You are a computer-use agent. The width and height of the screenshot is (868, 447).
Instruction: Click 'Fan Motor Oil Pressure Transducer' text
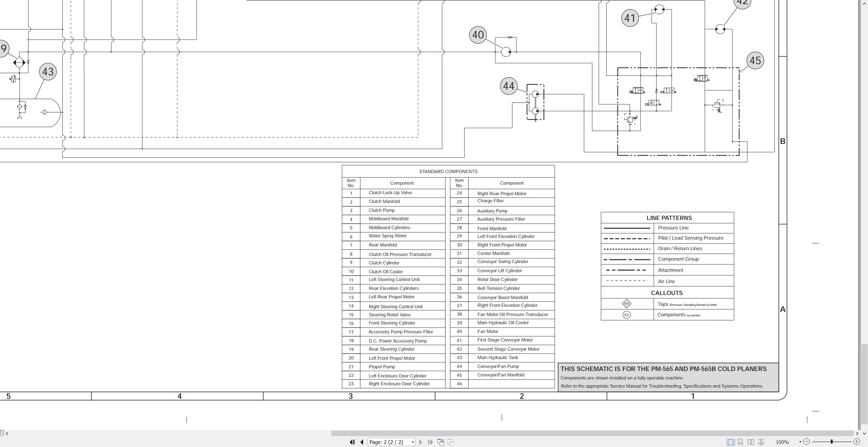point(513,314)
